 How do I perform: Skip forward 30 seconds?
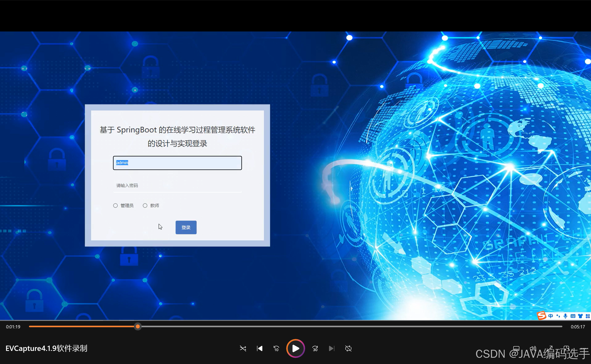315,348
